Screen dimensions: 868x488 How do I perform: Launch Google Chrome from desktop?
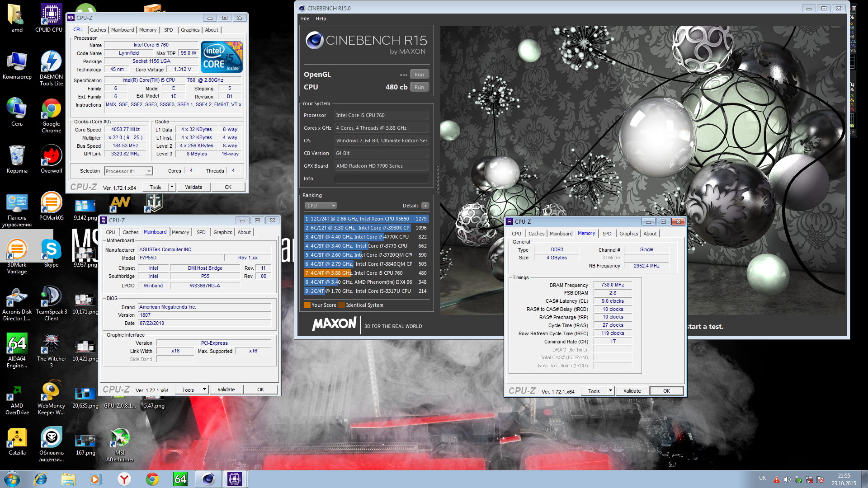[x=51, y=116]
